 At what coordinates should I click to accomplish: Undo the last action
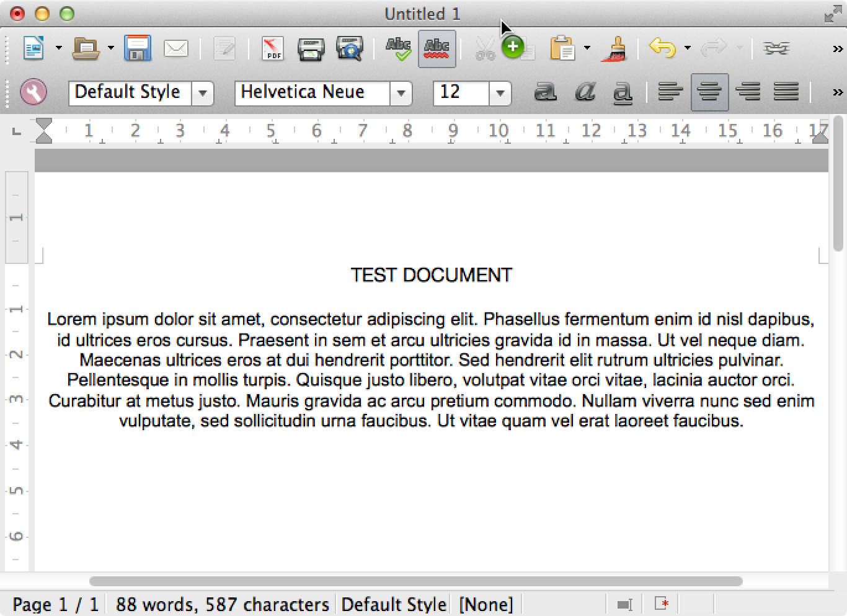click(x=662, y=48)
